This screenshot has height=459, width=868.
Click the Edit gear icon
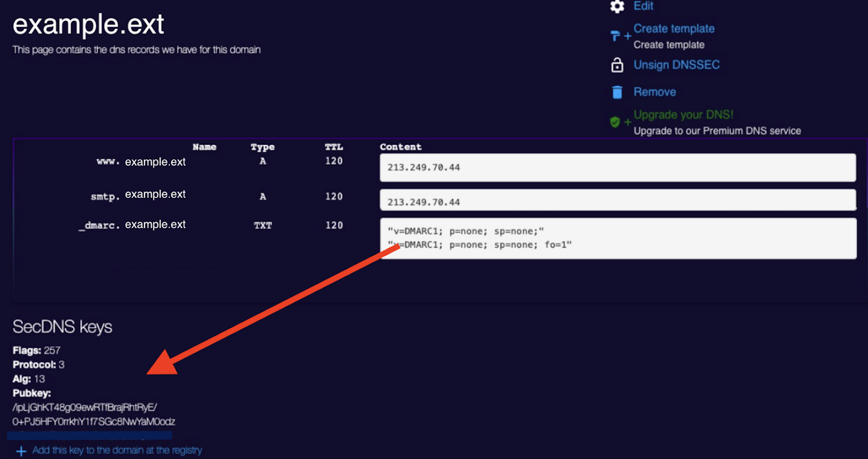[617, 7]
